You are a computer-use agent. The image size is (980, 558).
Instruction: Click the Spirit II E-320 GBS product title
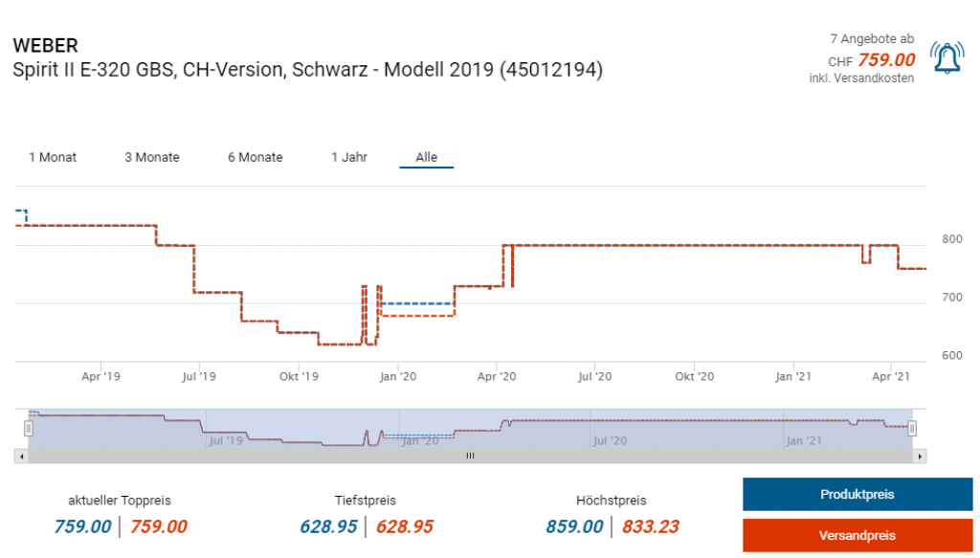coord(307,71)
